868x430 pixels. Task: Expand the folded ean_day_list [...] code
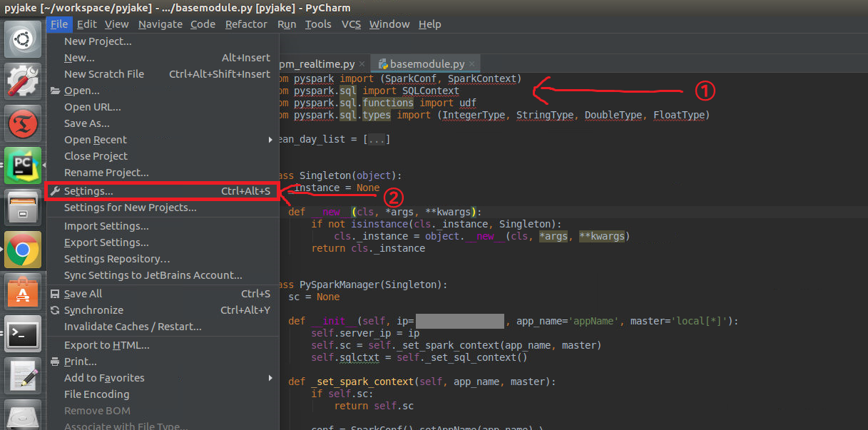pos(376,140)
